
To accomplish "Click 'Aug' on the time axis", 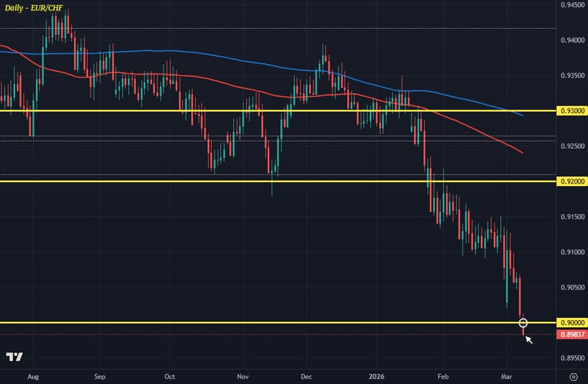I will (33, 377).
